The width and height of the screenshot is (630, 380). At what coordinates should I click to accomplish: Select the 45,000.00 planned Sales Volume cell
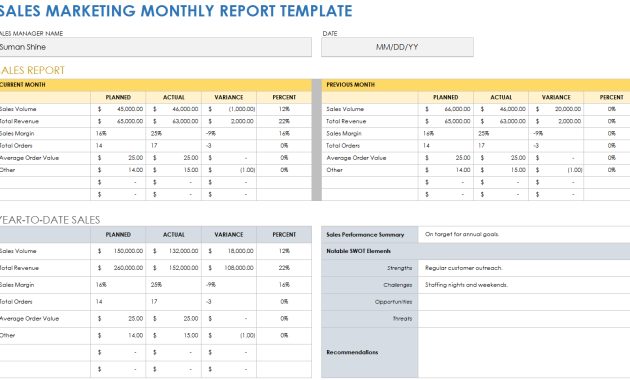[118, 109]
